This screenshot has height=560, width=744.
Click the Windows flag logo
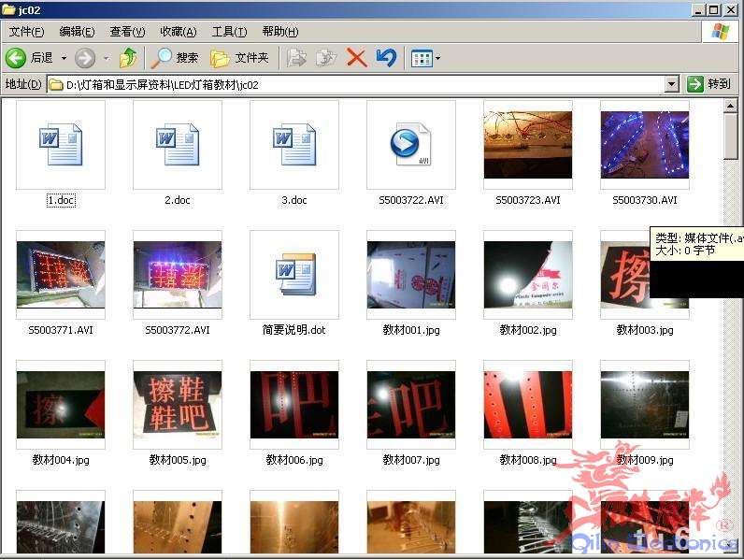tap(720, 32)
